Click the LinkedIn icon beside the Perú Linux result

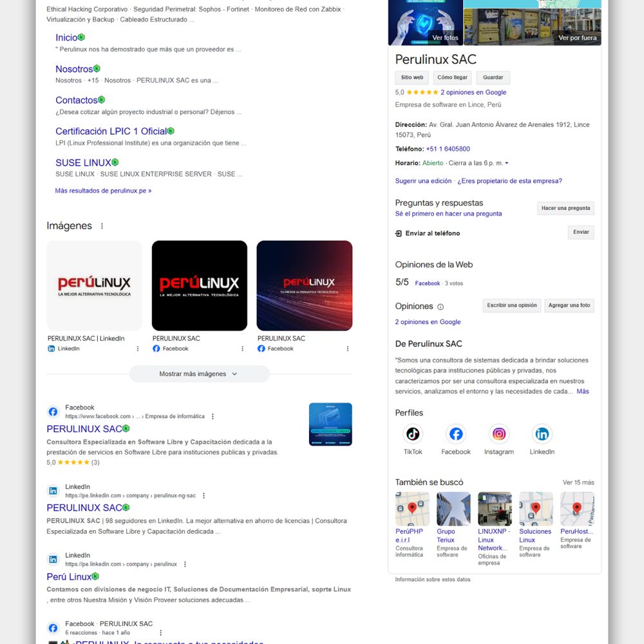click(x=53, y=560)
